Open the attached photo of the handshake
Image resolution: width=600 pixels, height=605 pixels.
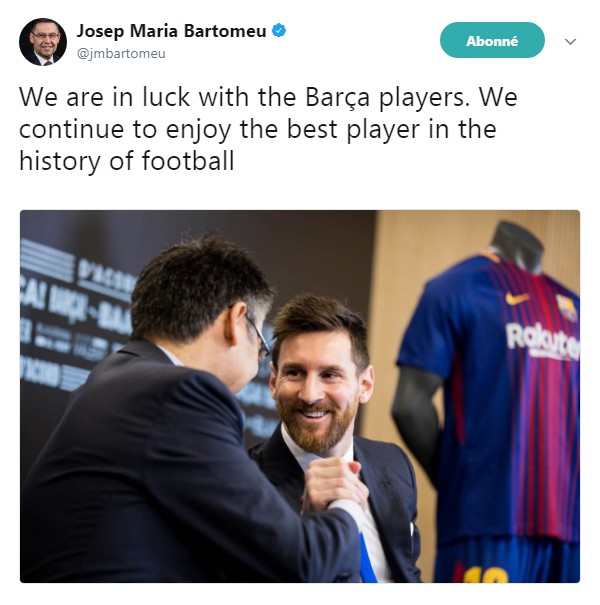click(300, 396)
